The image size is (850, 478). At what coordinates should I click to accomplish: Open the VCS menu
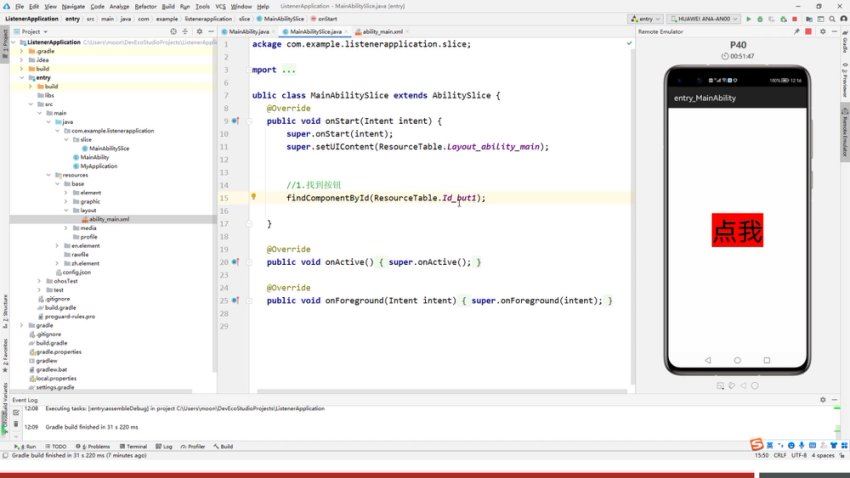[221, 7]
